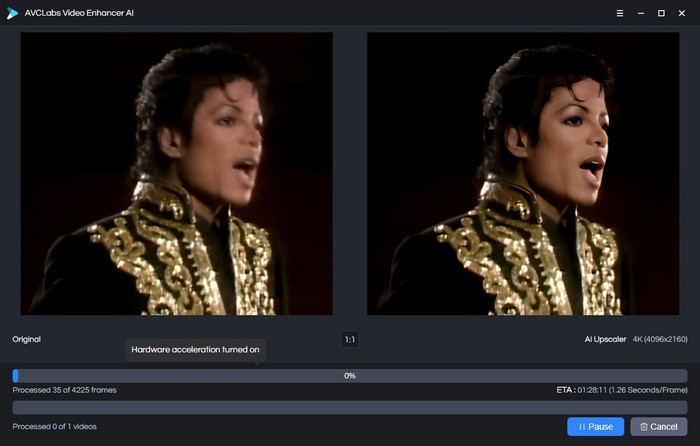Screen dimensions: 700x446
Task: Maximize the AVCLabs window
Action: tap(661, 13)
